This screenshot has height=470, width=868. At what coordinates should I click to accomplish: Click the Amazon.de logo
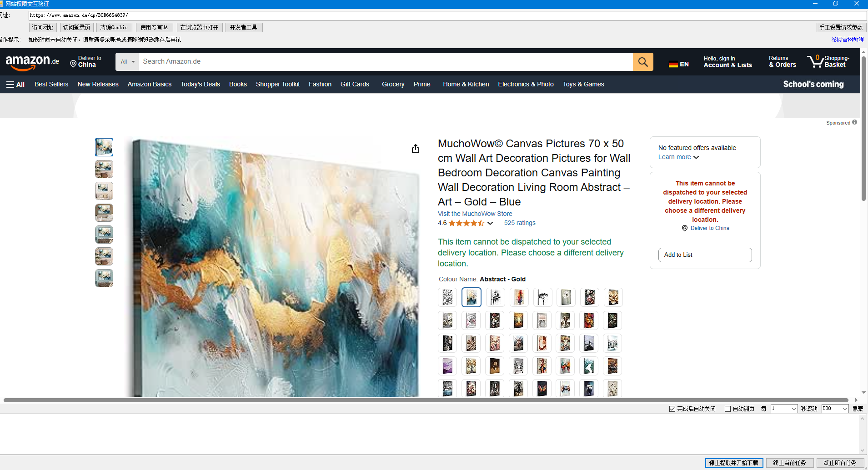click(x=32, y=62)
